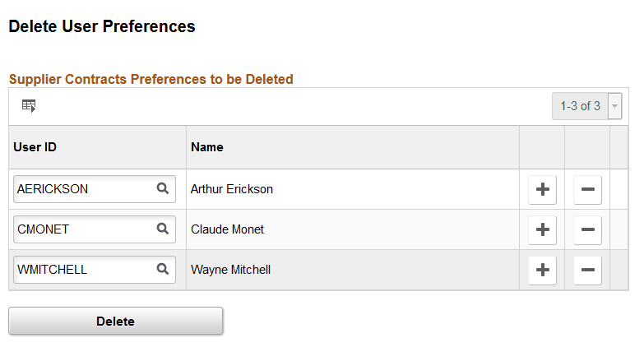Sort by the User ID column header
644x361 pixels.
click(35, 147)
